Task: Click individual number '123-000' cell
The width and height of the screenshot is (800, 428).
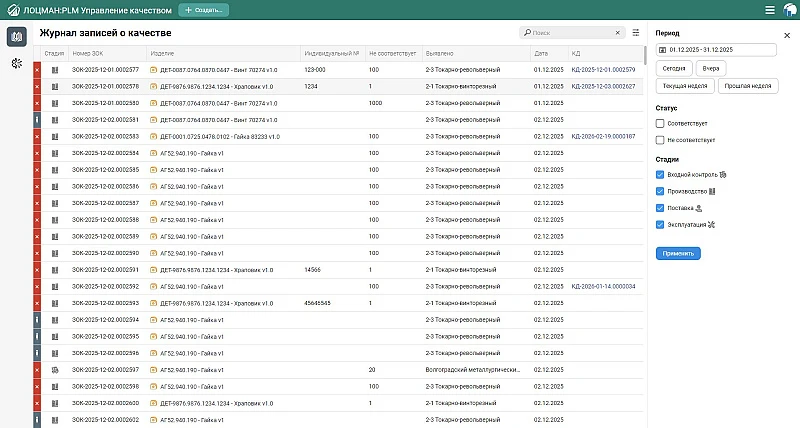Action: (x=315, y=70)
